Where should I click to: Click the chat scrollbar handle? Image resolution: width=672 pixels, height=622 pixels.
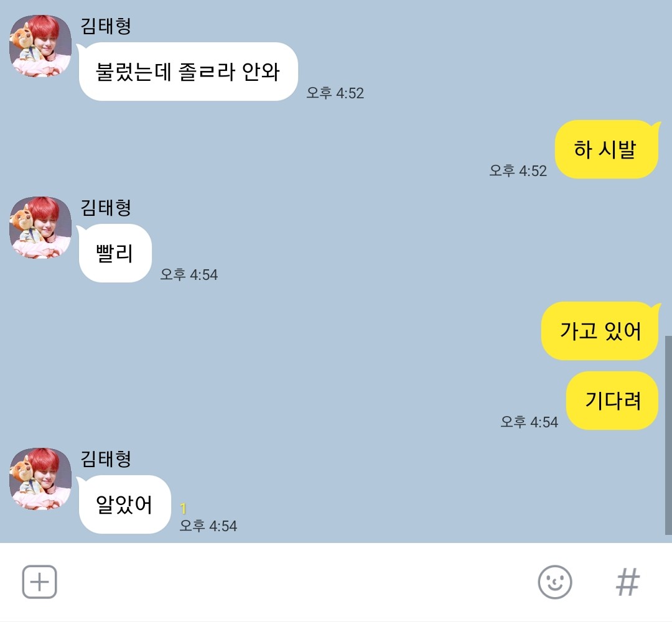point(668,435)
